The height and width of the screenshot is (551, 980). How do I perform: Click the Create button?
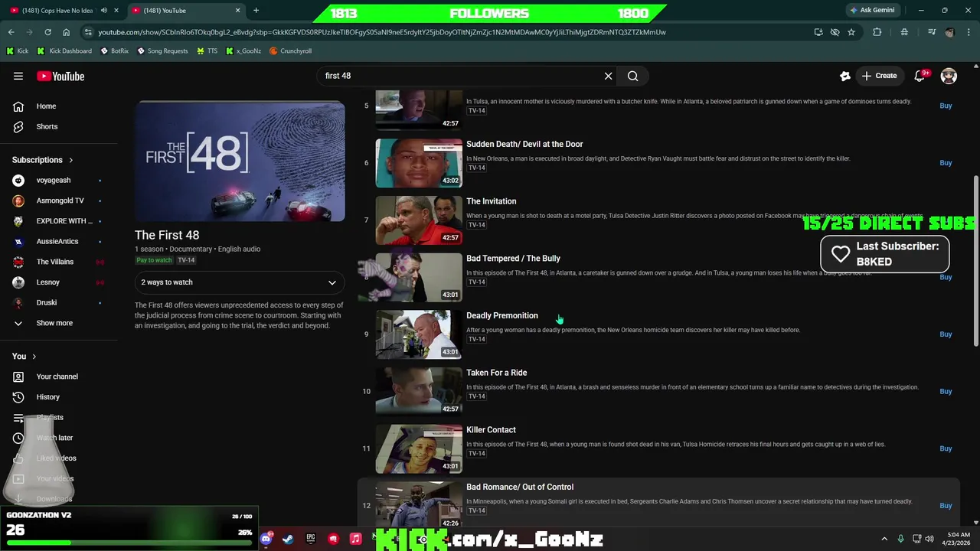(x=879, y=76)
